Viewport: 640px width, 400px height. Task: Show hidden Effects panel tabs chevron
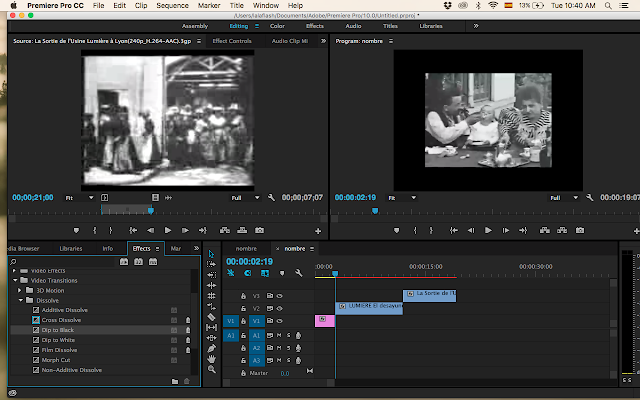pos(196,249)
